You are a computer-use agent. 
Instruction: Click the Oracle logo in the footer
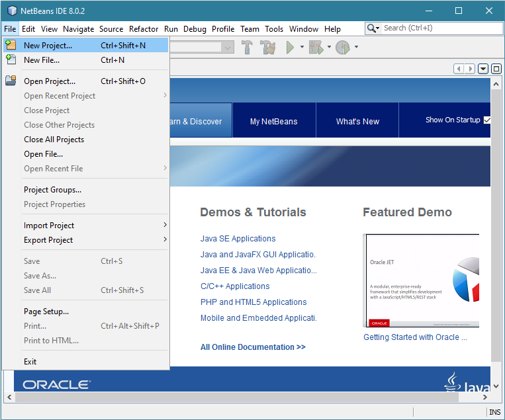tap(57, 384)
